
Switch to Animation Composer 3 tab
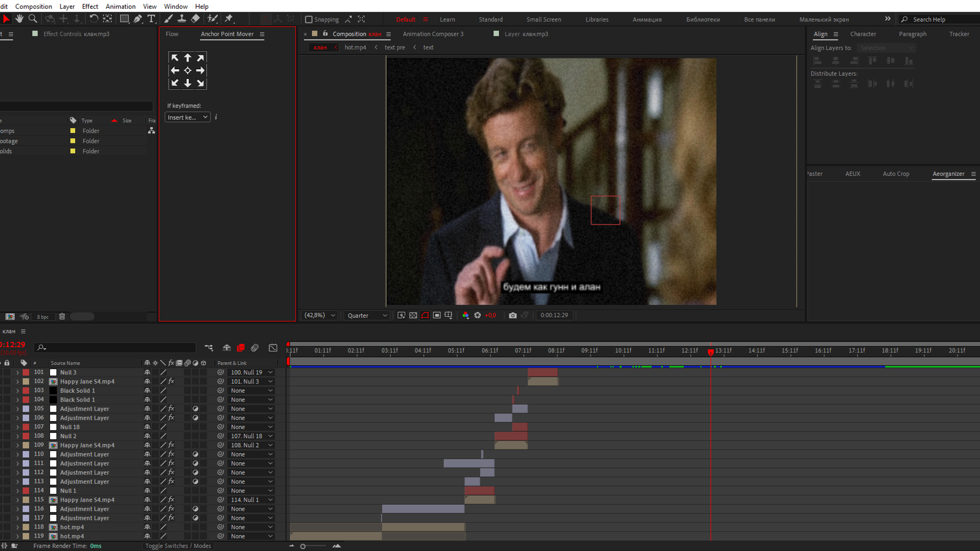tap(433, 34)
